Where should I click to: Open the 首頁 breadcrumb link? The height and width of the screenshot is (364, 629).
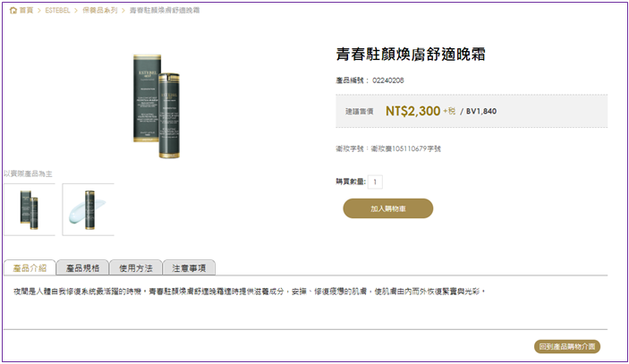coord(27,11)
